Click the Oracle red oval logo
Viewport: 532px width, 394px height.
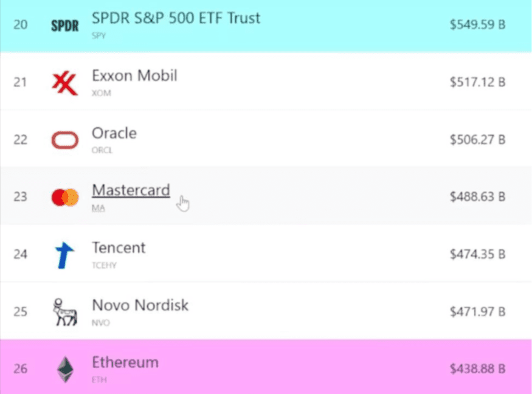pos(64,140)
